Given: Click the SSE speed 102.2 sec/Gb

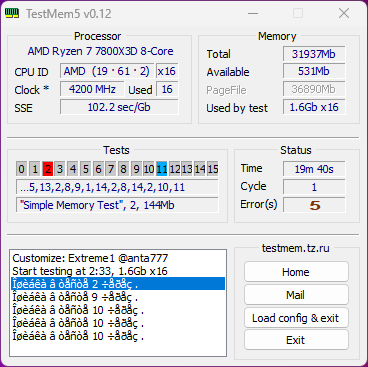Looking at the screenshot, I should click(119, 107).
